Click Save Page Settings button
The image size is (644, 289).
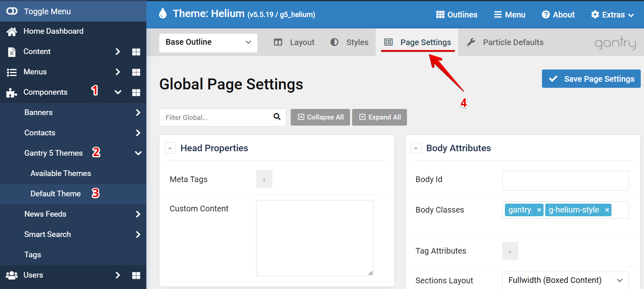point(591,79)
